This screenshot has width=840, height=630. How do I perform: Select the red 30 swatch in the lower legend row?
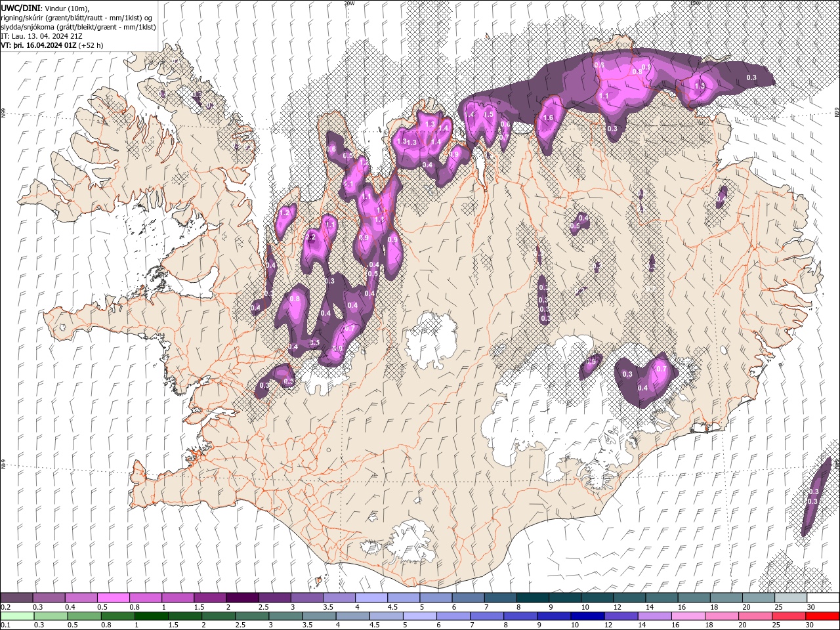pos(822,616)
